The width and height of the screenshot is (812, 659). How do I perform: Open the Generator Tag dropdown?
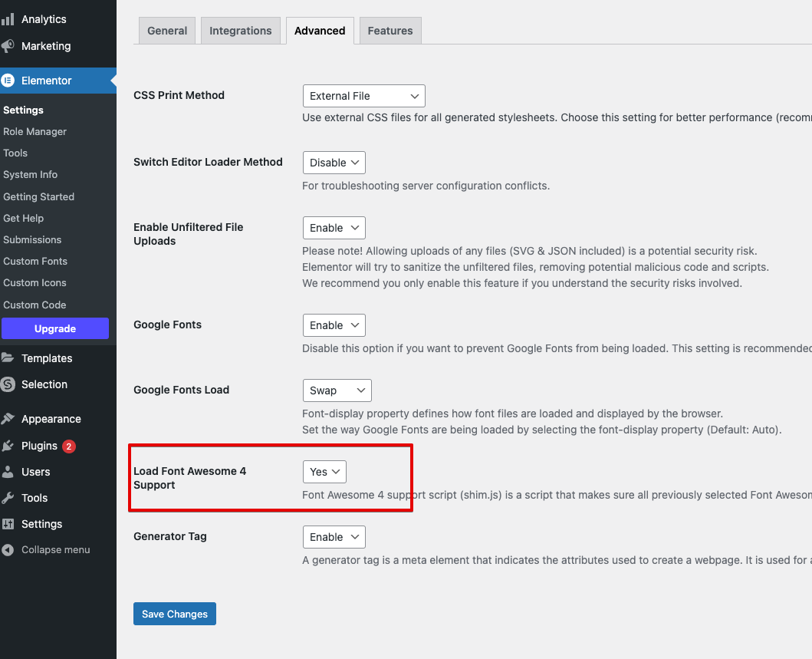334,536
